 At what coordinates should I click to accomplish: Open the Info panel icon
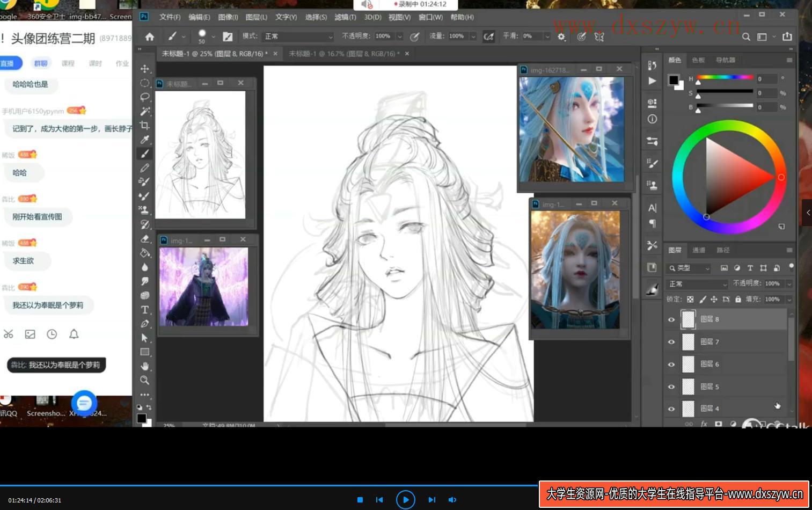652,119
